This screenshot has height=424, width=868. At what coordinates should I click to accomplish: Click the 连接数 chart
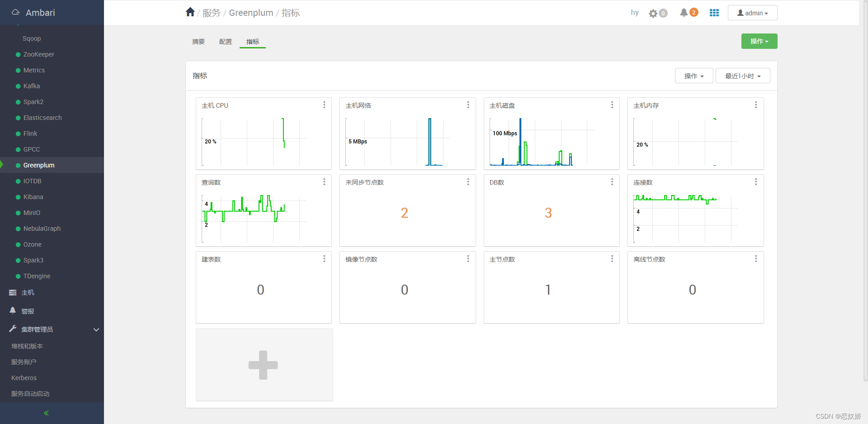tap(686, 219)
